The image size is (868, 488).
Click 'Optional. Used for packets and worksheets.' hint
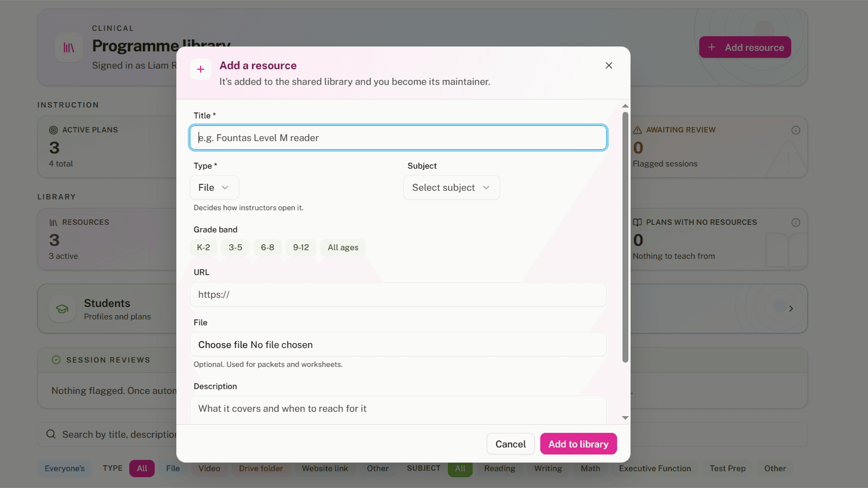(268, 365)
